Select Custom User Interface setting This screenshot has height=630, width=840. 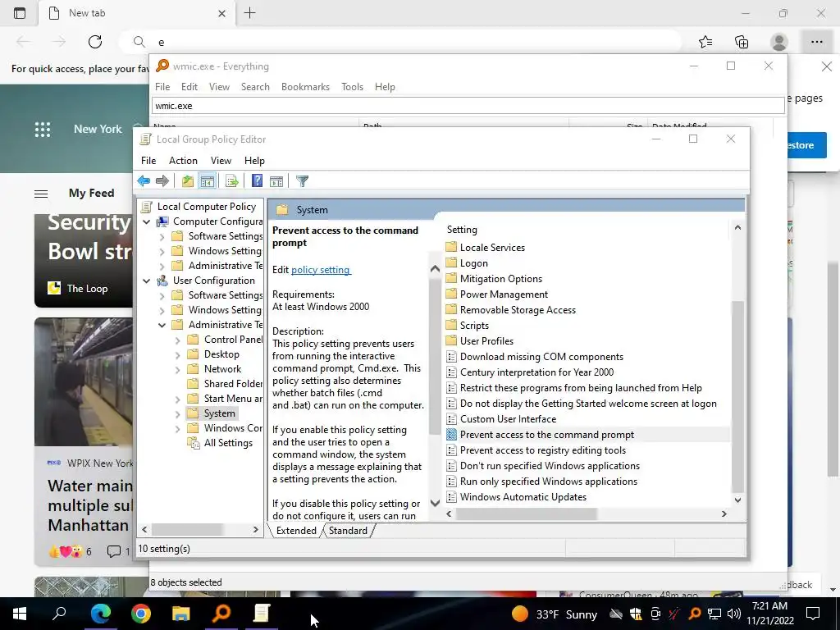508,419
